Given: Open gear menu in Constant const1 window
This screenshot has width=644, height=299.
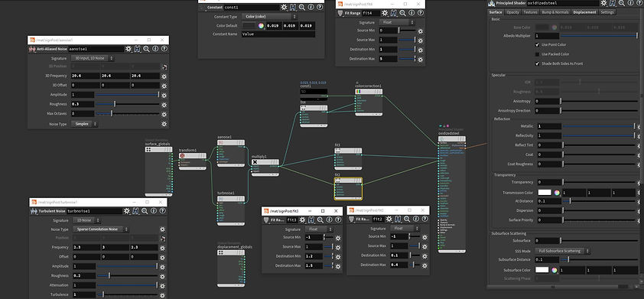Looking at the screenshot, I should click(285, 8).
